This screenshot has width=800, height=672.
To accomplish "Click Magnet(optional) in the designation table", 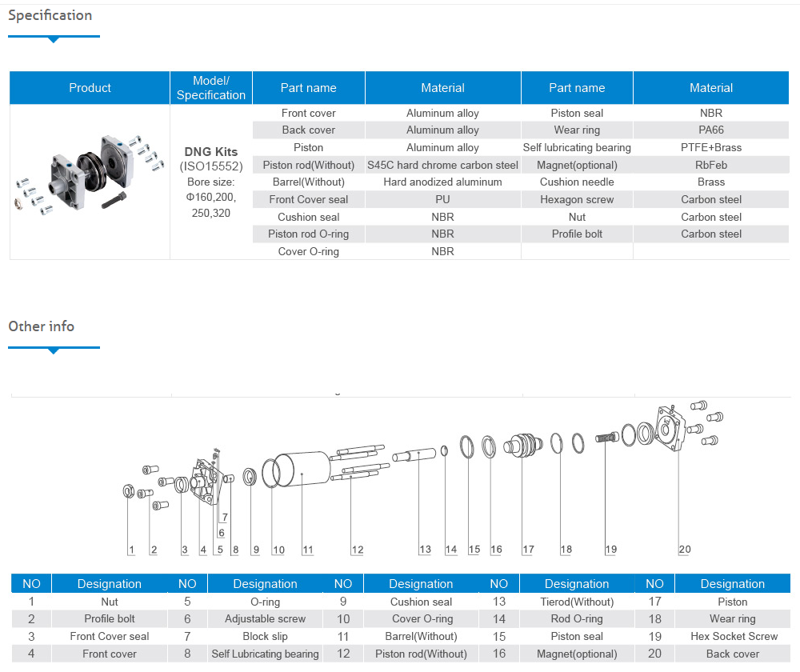I will click(x=577, y=654).
